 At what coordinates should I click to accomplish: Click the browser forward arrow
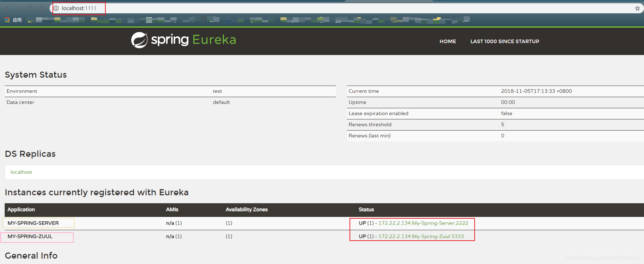[x=19, y=8]
